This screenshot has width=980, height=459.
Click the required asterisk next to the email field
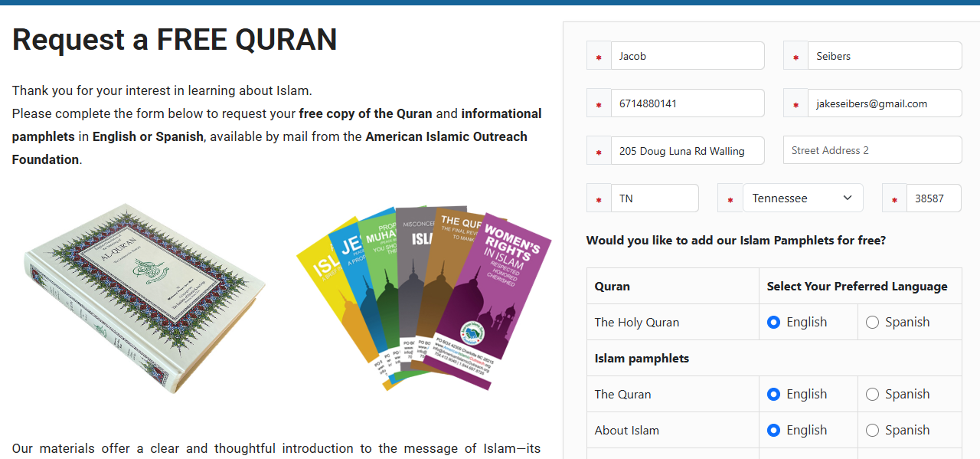tap(795, 104)
